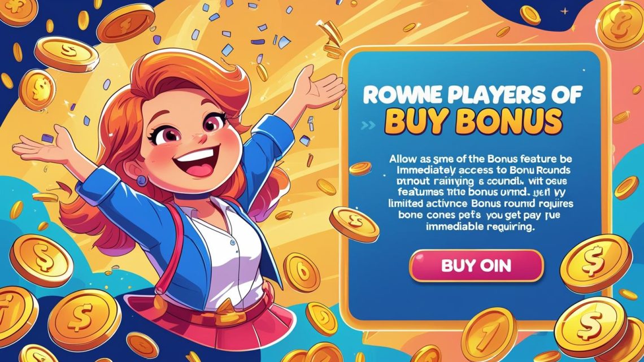Click the gold coin marked with a 6
The image size is (644, 362).
(302, 272)
